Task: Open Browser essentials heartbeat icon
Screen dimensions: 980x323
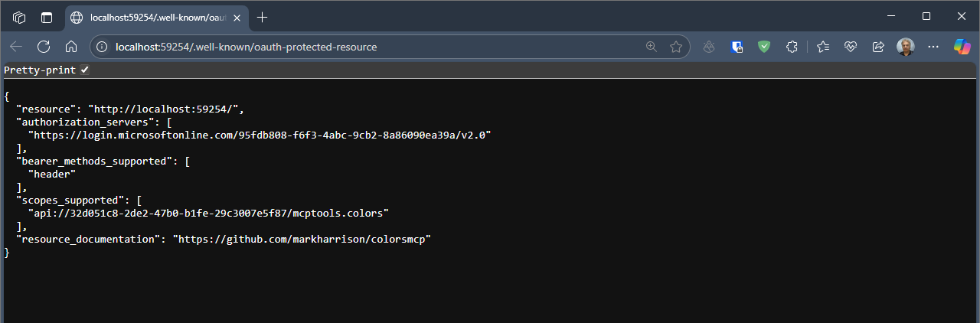Action: tap(851, 47)
